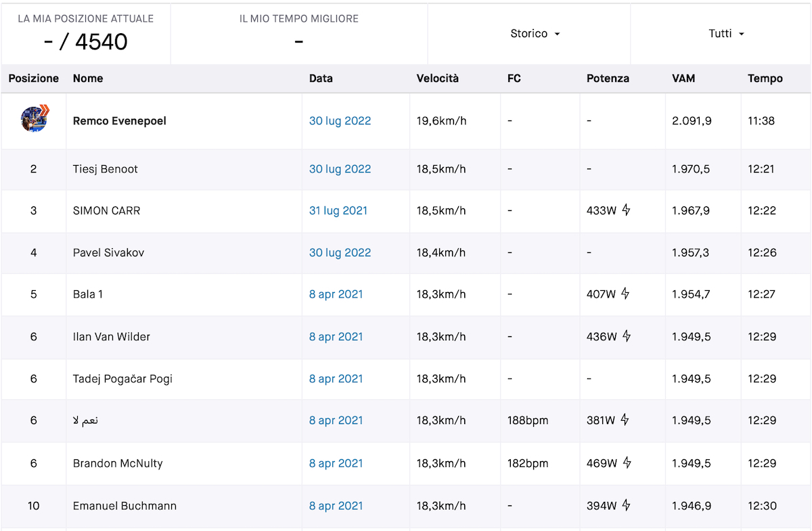Click the Potenza column header
Screen dimensions: 812x531
pos(607,78)
